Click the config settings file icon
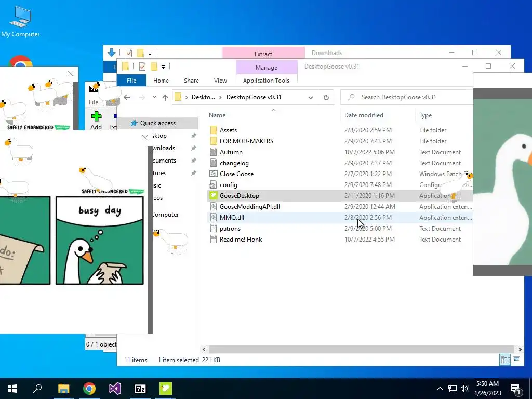 pos(214,185)
